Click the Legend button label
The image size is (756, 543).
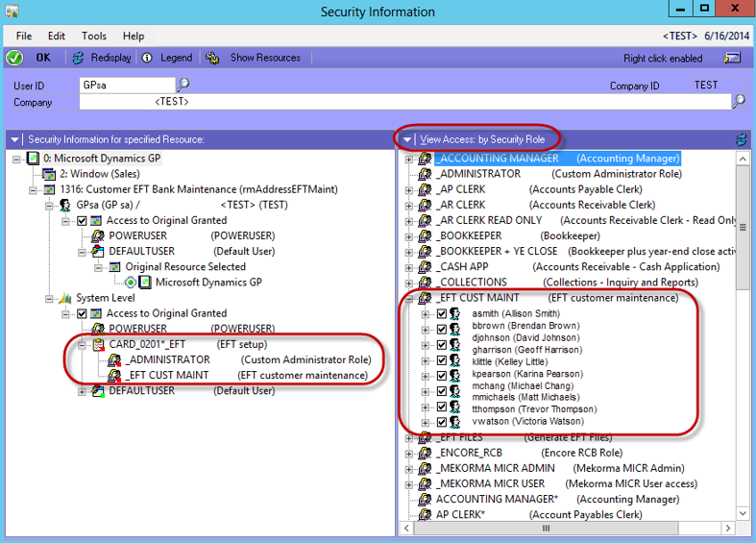pos(177,58)
